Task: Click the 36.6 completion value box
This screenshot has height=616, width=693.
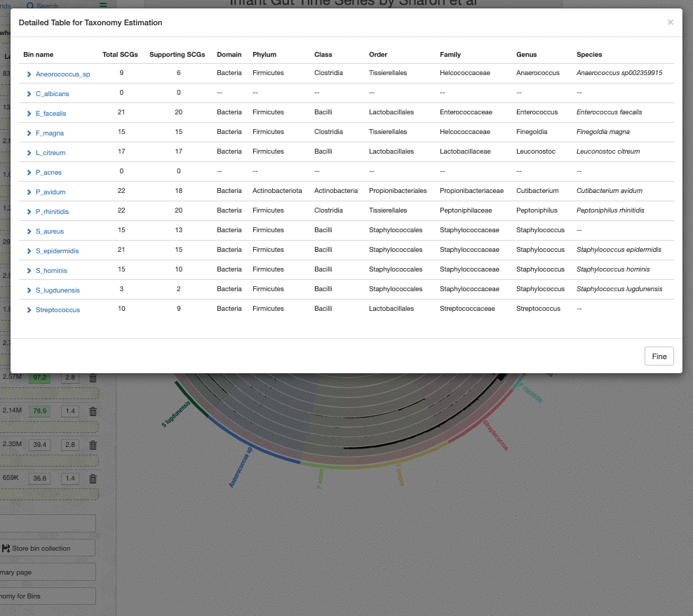Action: tap(40, 478)
